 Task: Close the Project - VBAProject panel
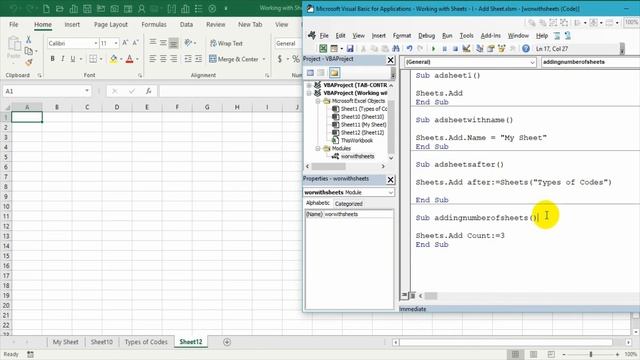390,60
